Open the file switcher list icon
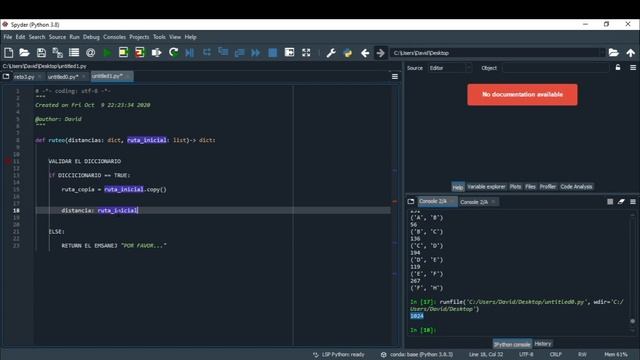The width and height of the screenshot is (640, 360). 74,53
